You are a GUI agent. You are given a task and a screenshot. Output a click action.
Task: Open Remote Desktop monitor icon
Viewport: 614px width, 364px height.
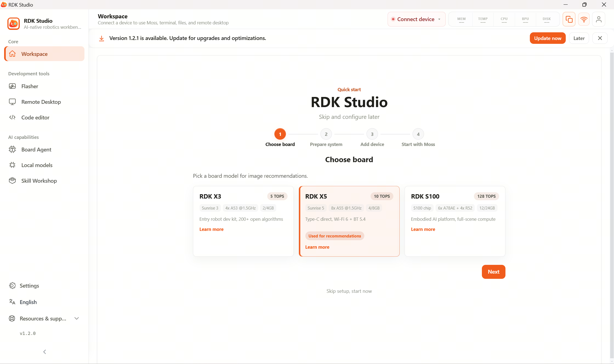12,102
